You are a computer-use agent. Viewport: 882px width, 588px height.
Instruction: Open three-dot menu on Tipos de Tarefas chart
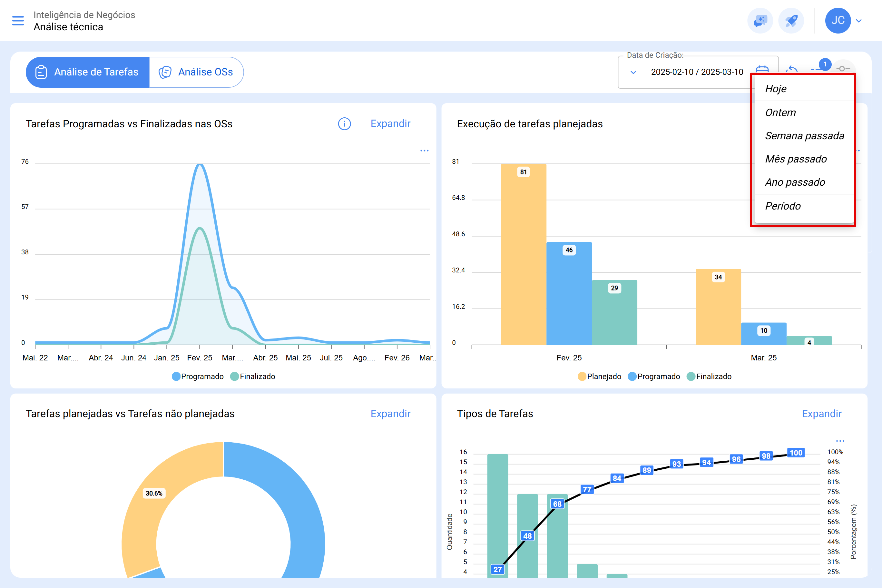(x=840, y=441)
